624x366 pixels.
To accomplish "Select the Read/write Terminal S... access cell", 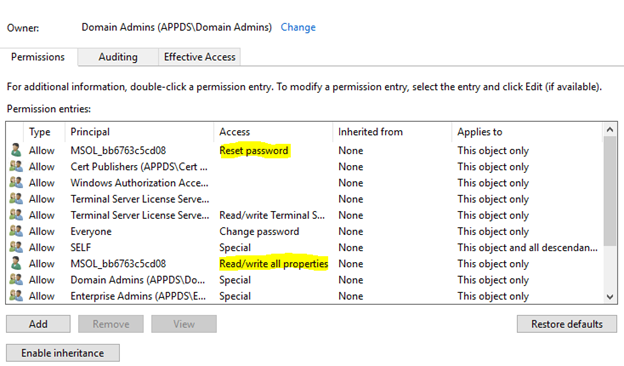I will [x=272, y=215].
